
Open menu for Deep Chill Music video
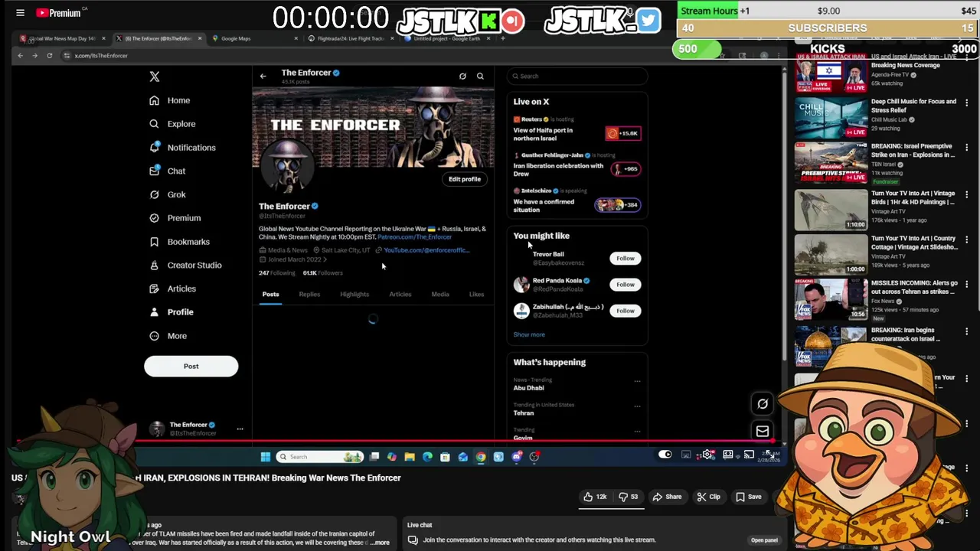(x=966, y=103)
